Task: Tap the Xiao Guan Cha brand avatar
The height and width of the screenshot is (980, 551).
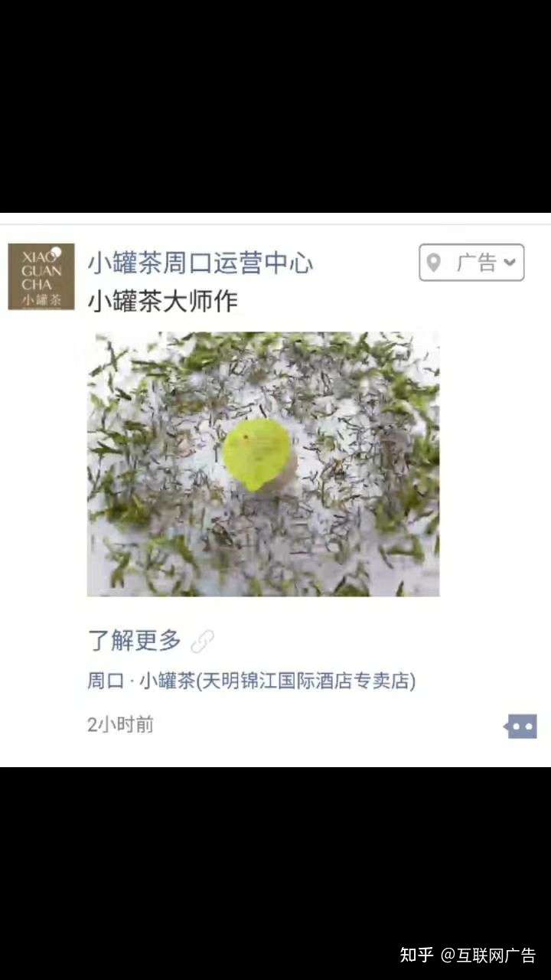Action: click(41, 276)
